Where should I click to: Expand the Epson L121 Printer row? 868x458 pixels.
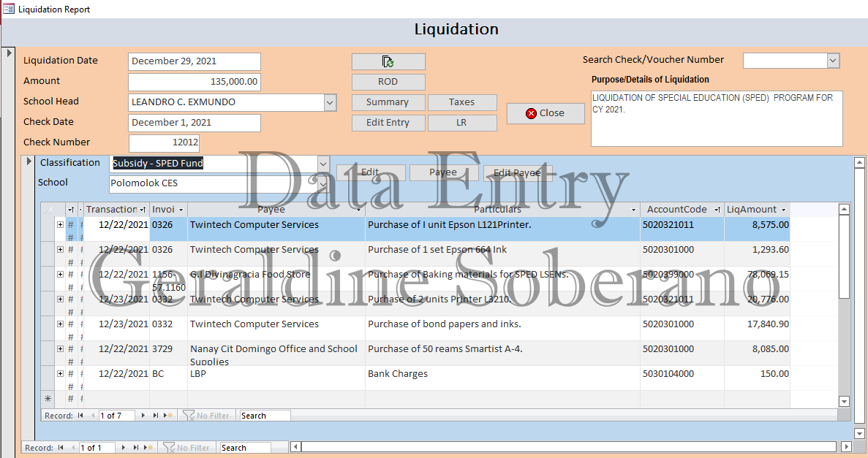pyautogui.click(x=61, y=224)
